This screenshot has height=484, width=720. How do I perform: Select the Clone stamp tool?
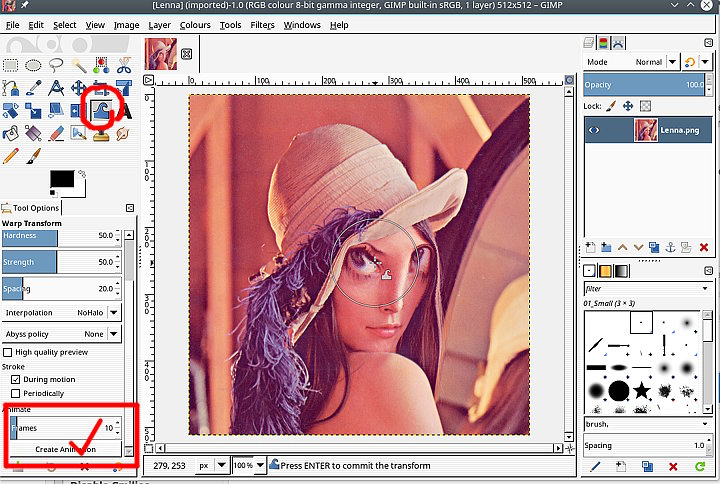(101, 135)
